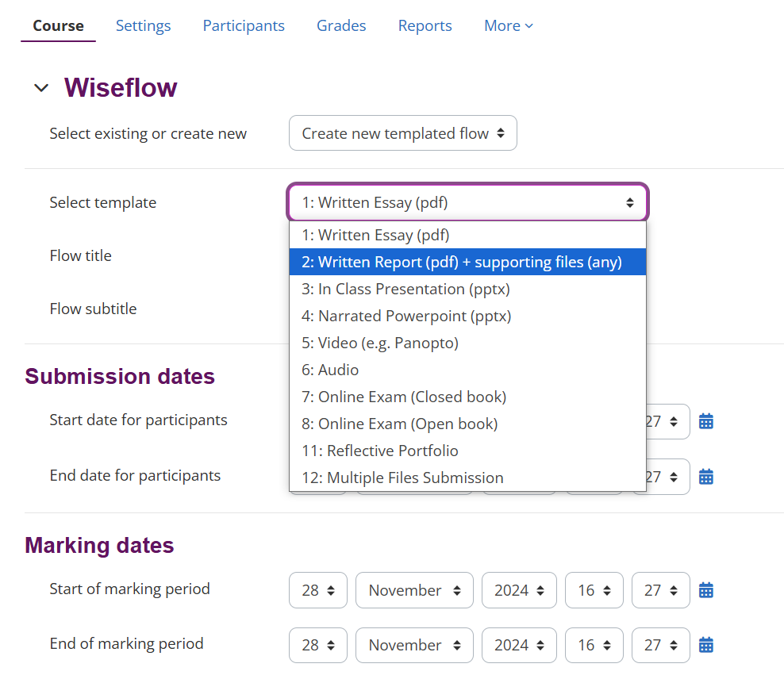
Task: Open the More menu in course navigation
Action: pyautogui.click(x=508, y=25)
